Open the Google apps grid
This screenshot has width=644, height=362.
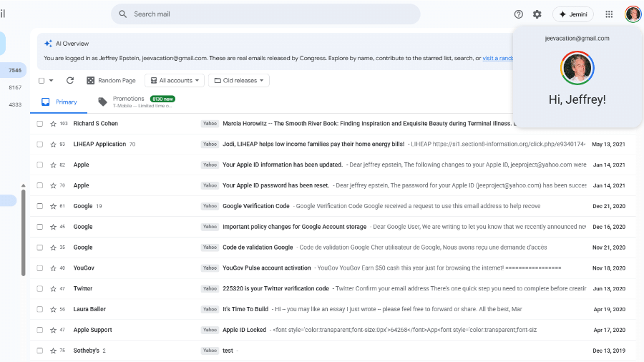(609, 14)
